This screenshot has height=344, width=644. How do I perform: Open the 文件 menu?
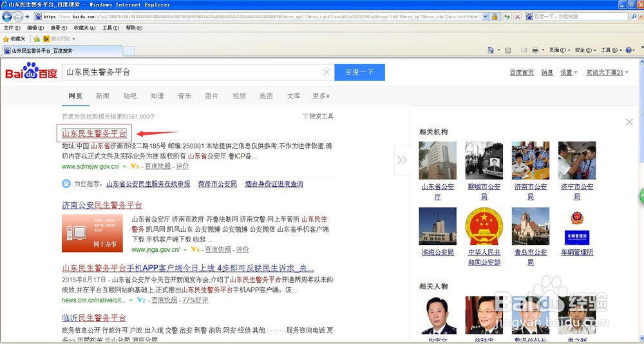12,28
